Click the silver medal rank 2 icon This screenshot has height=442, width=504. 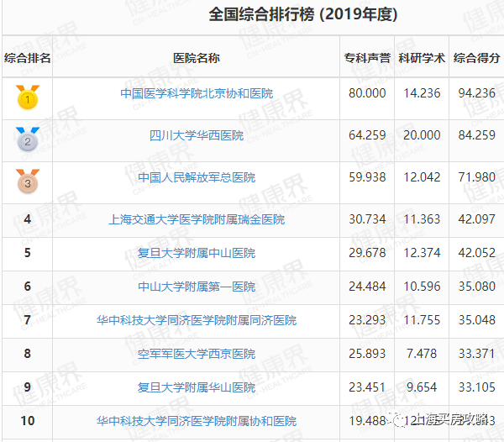28,139
